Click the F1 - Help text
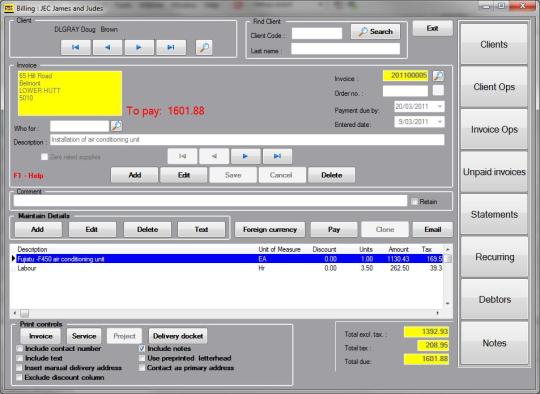Image resolution: width=540 pixels, height=394 pixels. (29, 176)
